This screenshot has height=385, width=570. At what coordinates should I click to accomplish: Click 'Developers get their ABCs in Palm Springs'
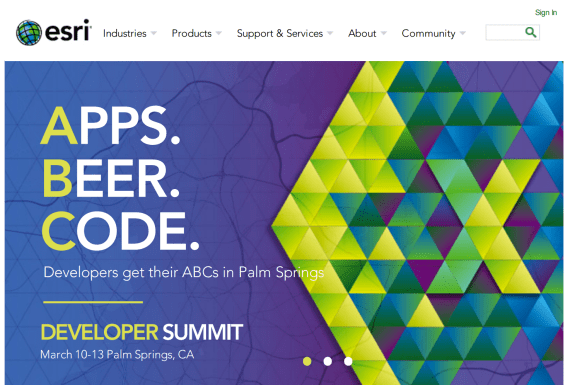click(x=184, y=273)
